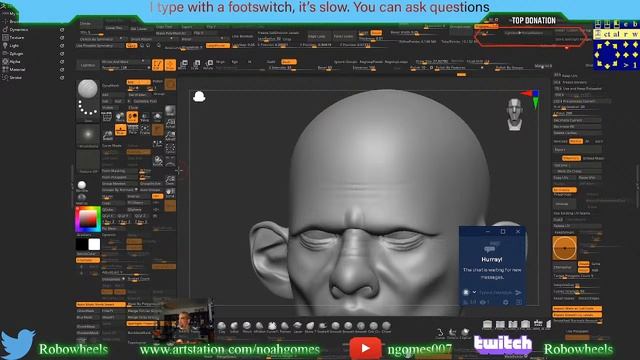Click the user avatar icon in chat popup

coord(466,292)
